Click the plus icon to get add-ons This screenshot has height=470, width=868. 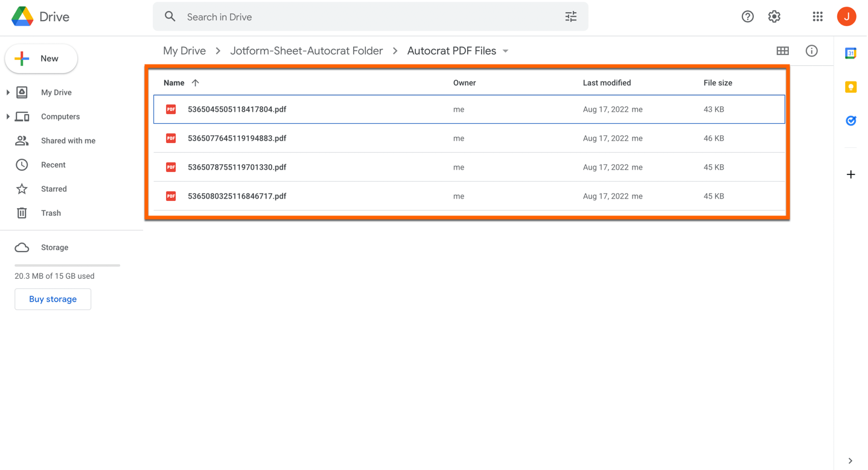(850, 174)
